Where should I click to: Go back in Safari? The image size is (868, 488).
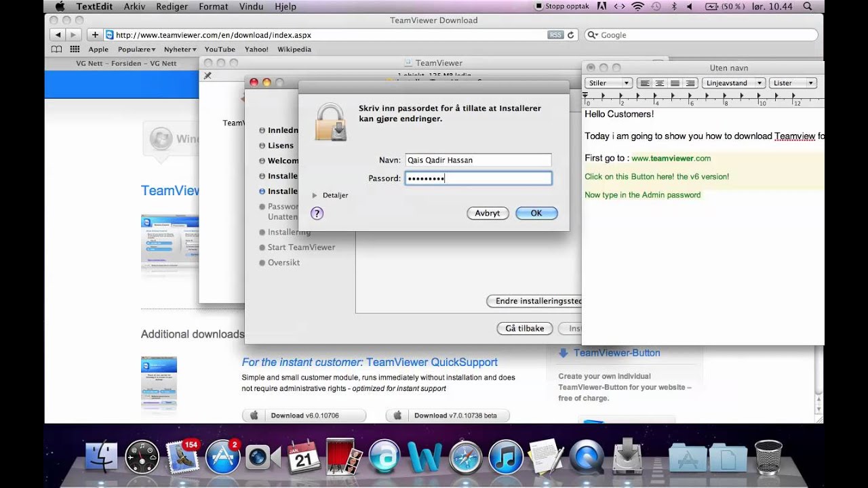[x=58, y=35]
